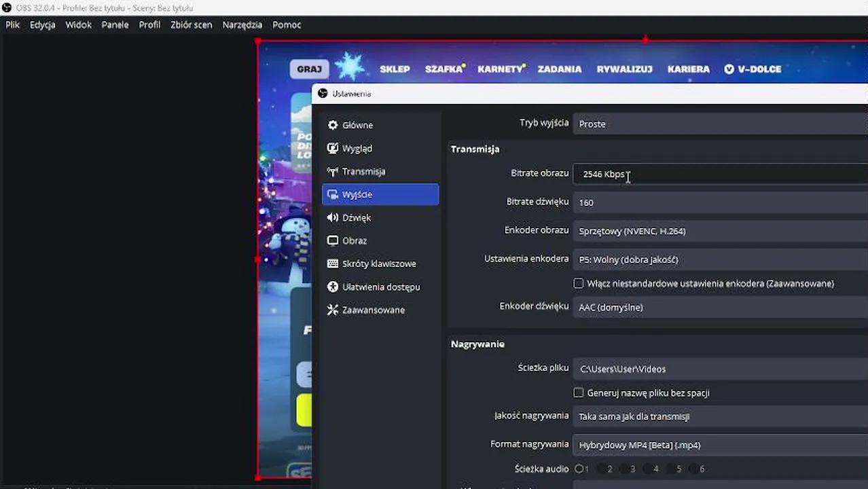
Task: Open the Profil menu
Action: (149, 24)
